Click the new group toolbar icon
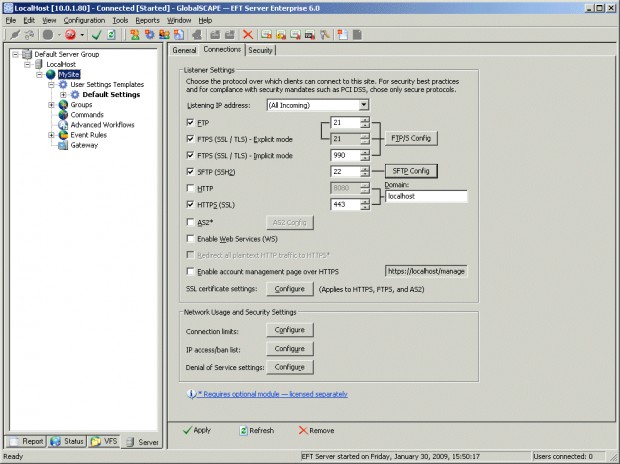Image resolution: width=620 pixels, height=464 pixels. [164, 35]
